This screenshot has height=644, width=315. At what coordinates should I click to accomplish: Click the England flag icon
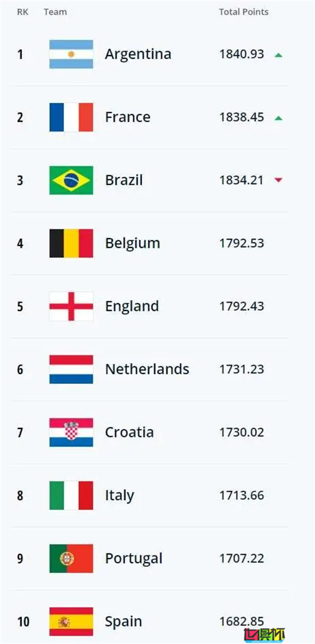tap(71, 306)
